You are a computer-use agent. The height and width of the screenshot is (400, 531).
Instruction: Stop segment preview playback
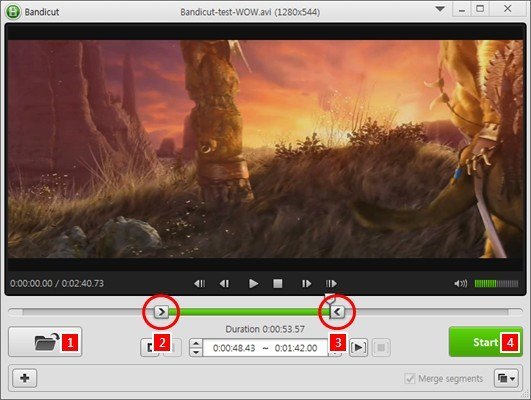point(381,348)
